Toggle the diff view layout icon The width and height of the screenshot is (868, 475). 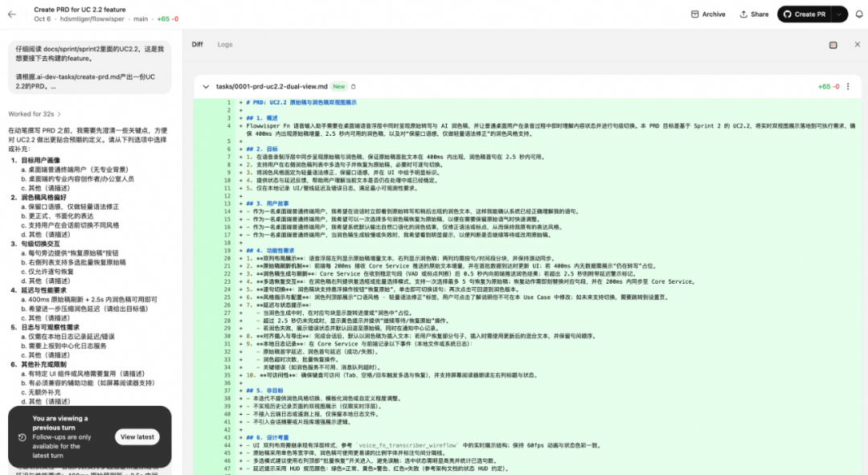point(833,45)
